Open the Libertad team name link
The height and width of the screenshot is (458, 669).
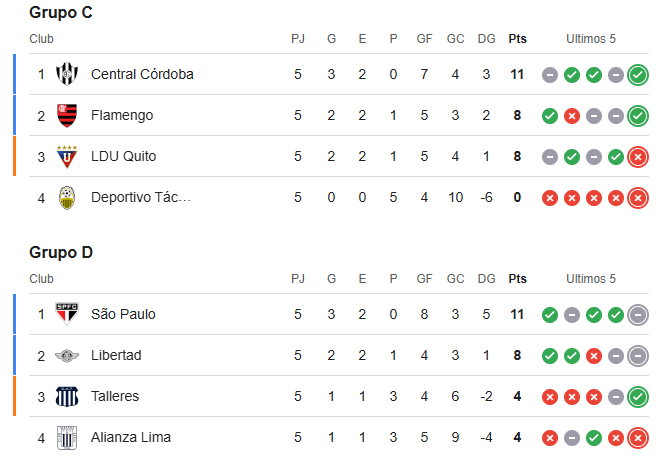[116, 355]
